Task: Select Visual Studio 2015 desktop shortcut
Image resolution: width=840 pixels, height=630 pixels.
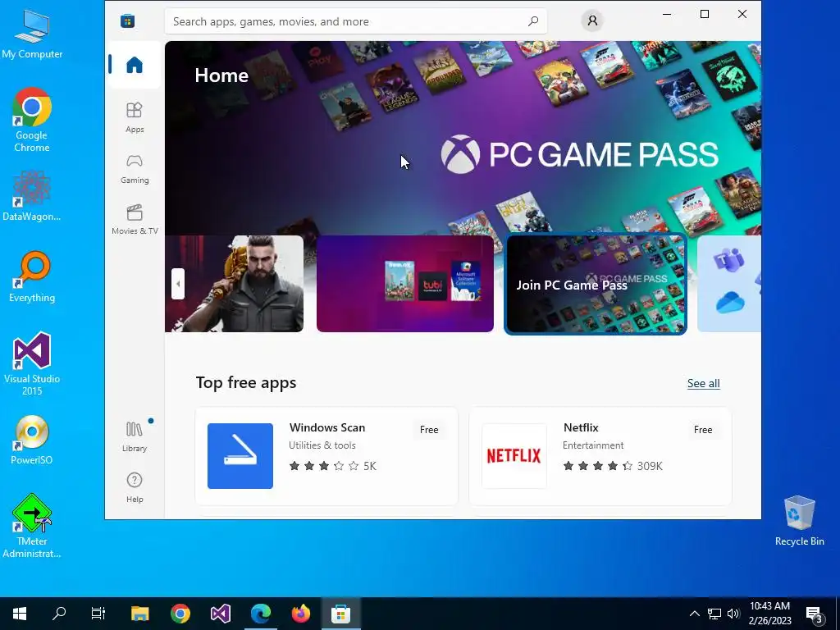Action: [32, 363]
